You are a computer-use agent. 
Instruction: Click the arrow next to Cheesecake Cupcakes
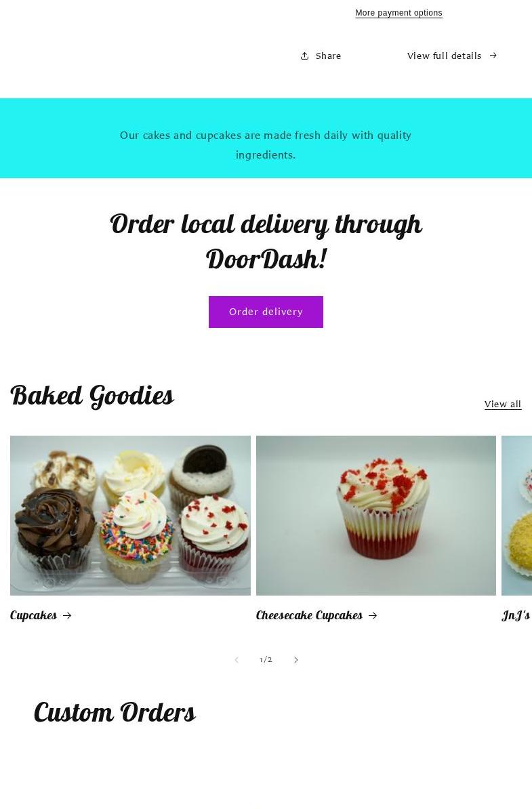pos(373,615)
